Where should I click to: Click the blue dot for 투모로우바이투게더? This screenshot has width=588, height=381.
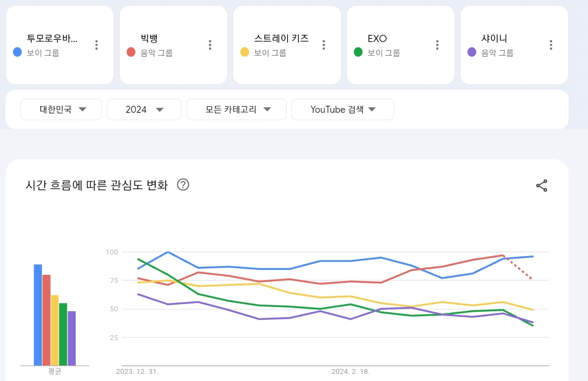point(17,52)
